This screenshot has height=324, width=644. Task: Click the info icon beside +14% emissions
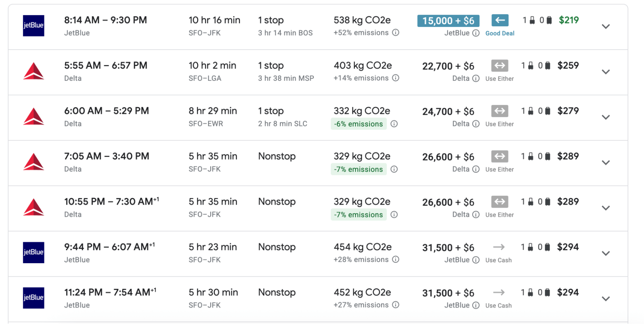pos(396,78)
